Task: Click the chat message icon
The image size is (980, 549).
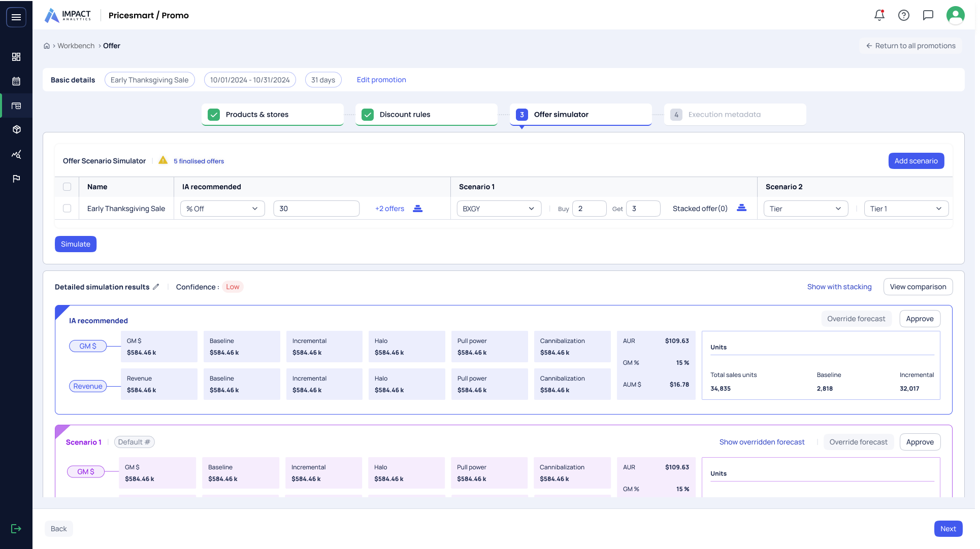Action: click(928, 15)
